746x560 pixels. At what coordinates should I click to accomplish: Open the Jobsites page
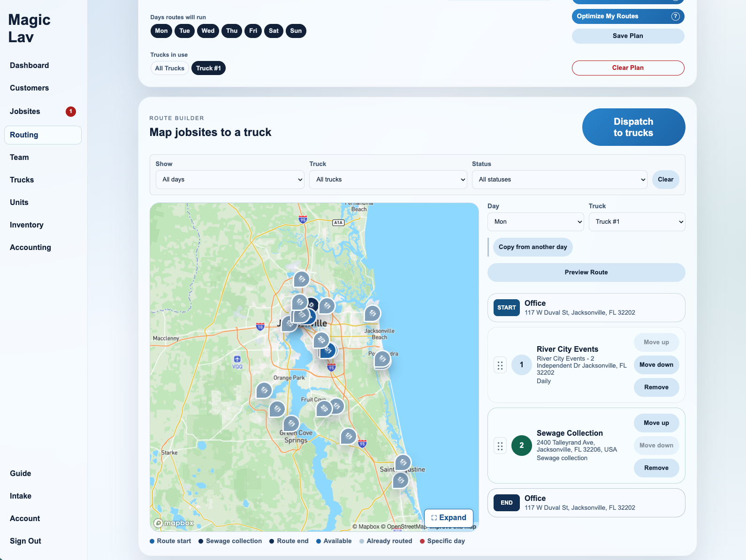[x=25, y=112]
